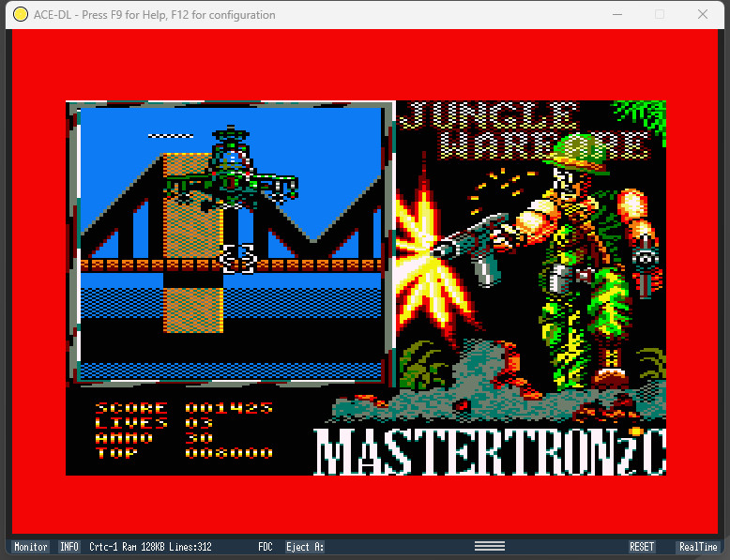Viewport: 730px width, 560px height.
Task: Click the AMMO 30 readout
Action: pos(154,438)
